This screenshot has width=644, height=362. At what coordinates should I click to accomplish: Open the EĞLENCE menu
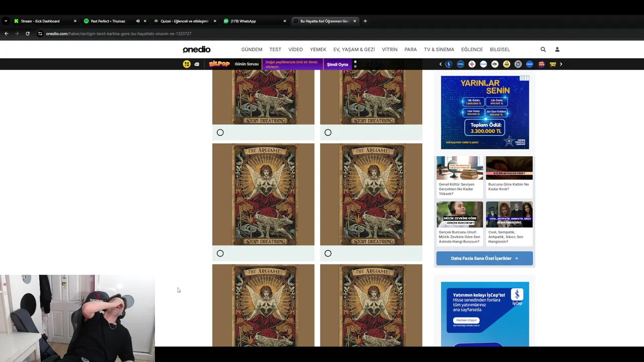coord(472,49)
